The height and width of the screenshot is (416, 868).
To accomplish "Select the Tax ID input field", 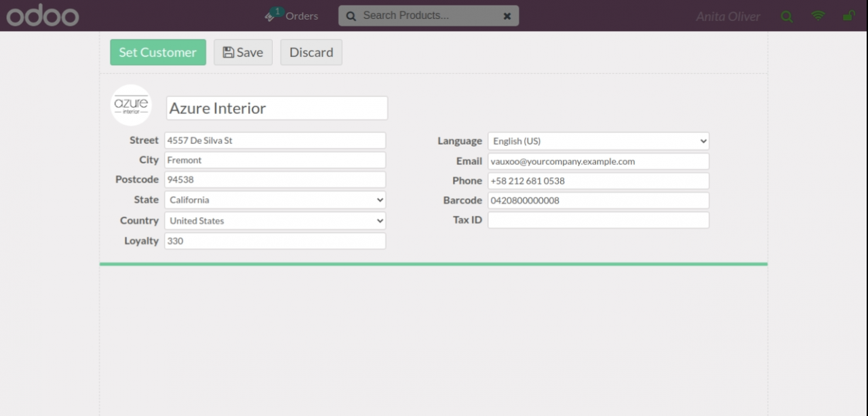I will 598,220.
